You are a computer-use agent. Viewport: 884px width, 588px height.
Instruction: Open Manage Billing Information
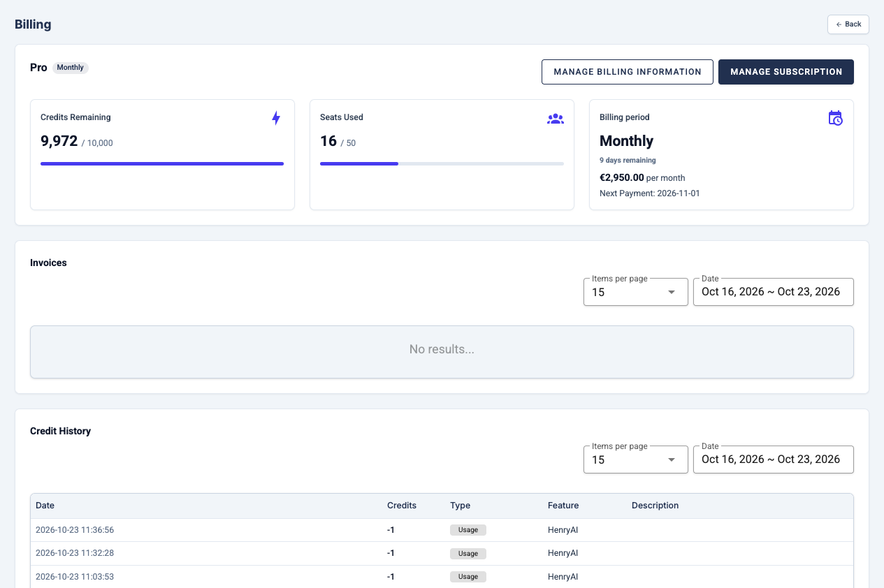tap(628, 72)
